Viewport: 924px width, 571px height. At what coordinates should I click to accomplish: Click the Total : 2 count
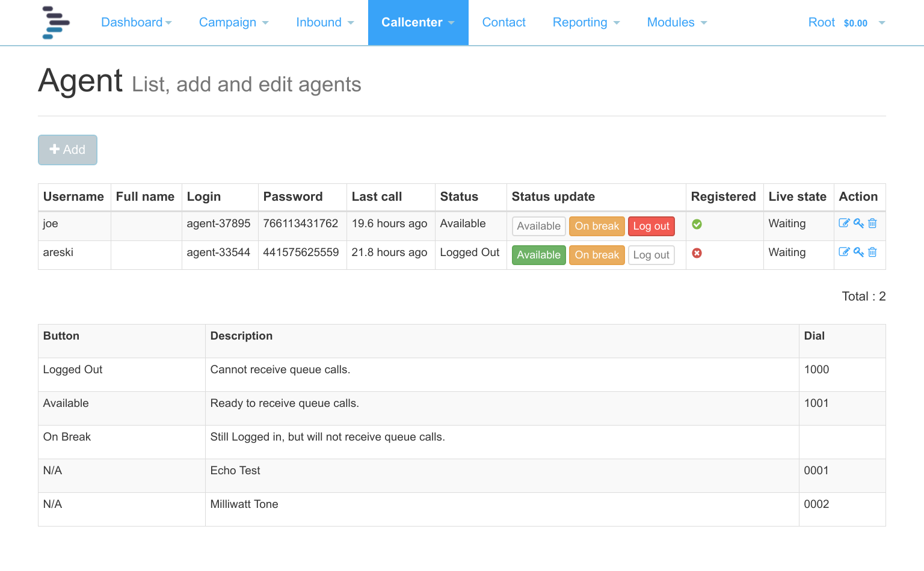[864, 296]
